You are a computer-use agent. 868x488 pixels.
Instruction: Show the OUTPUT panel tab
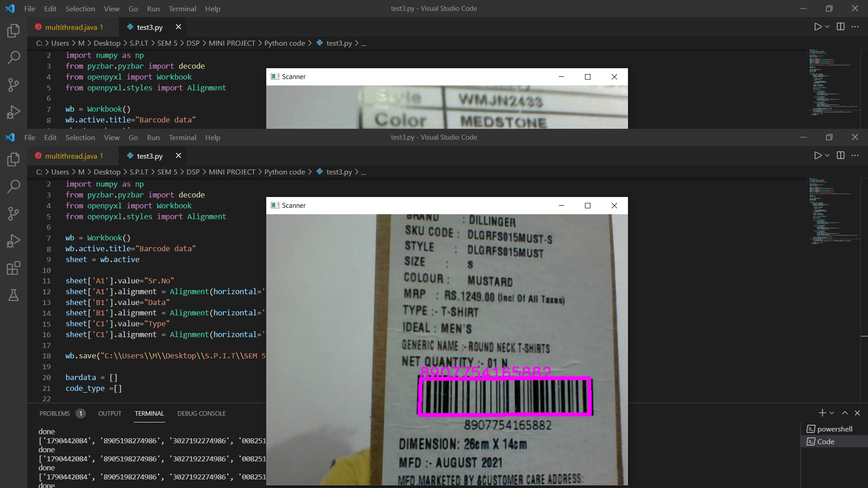click(x=110, y=413)
